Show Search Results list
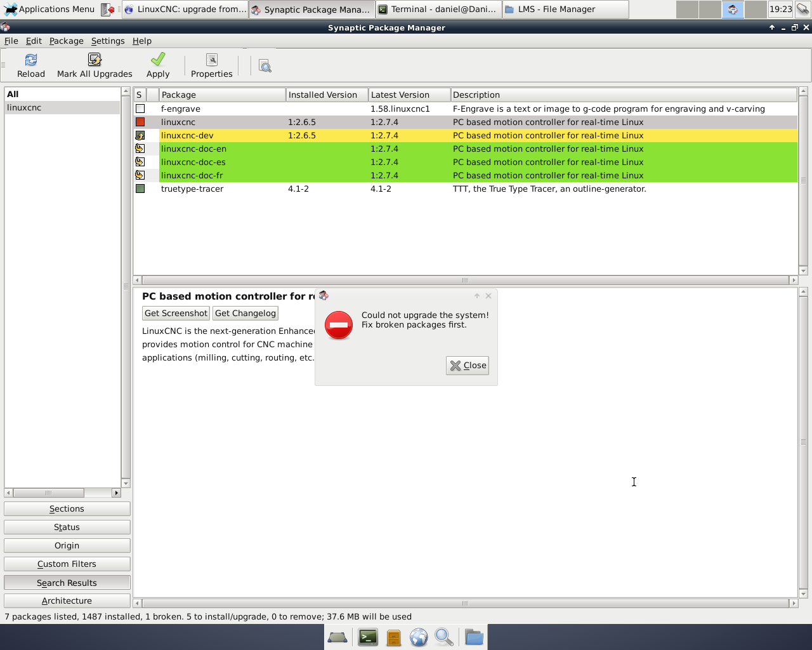Image resolution: width=812 pixels, height=650 pixels. (67, 583)
